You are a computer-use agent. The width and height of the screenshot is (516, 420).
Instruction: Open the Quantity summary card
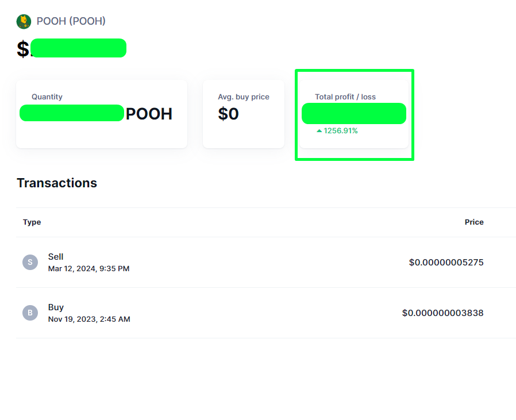point(101,114)
